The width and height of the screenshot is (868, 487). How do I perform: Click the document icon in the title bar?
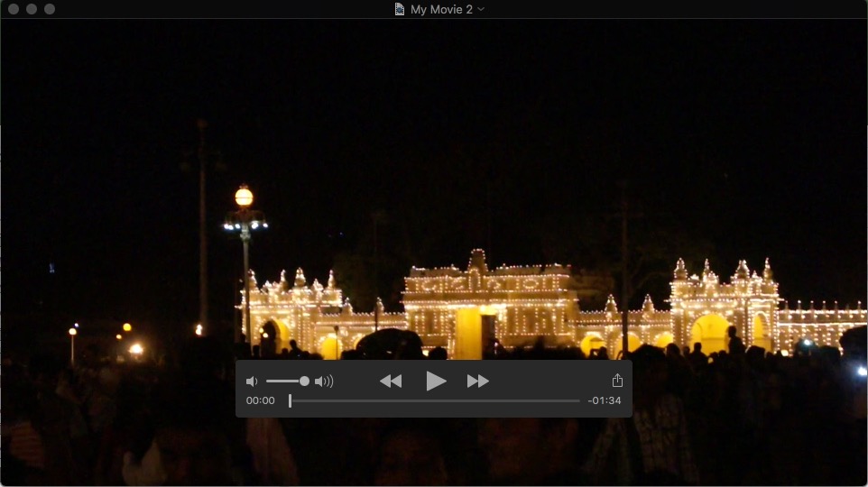pyautogui.click(x=400, y=9)
